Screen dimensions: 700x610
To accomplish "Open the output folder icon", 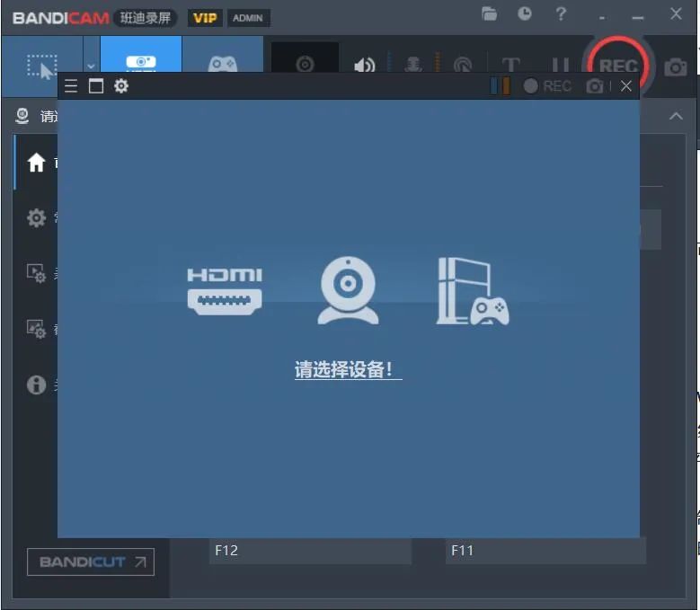I will click(x=490, y=13).
